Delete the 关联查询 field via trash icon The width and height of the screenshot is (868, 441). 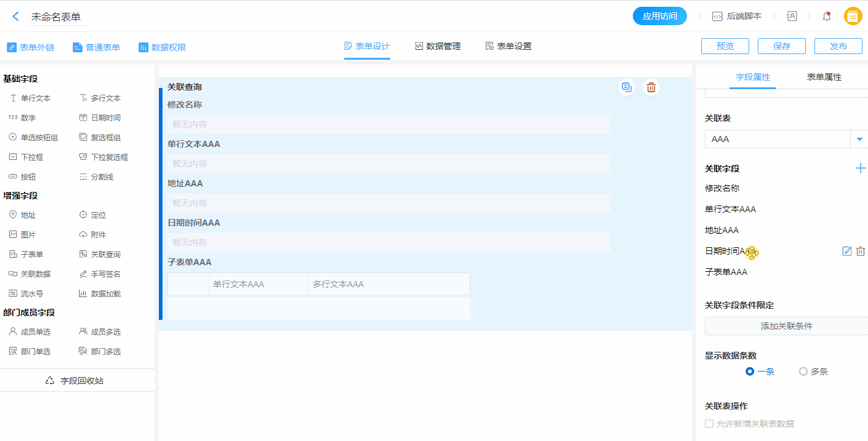pos(651,87)
